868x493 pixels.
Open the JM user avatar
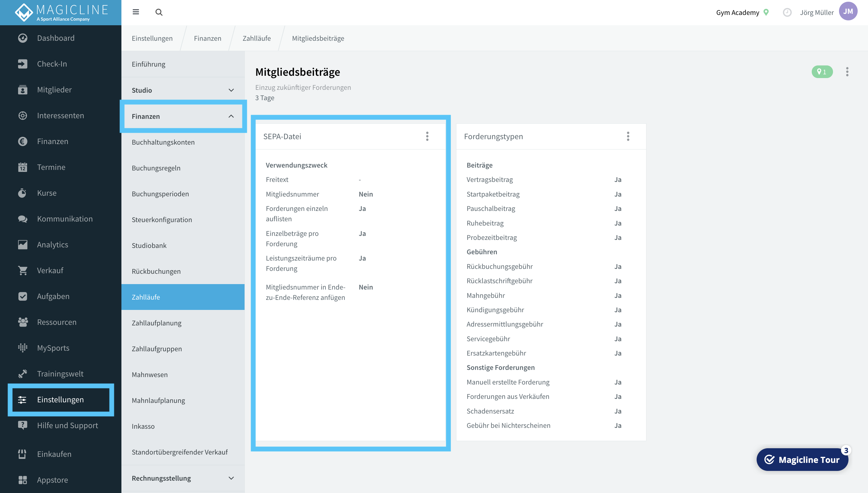point(848,11)
